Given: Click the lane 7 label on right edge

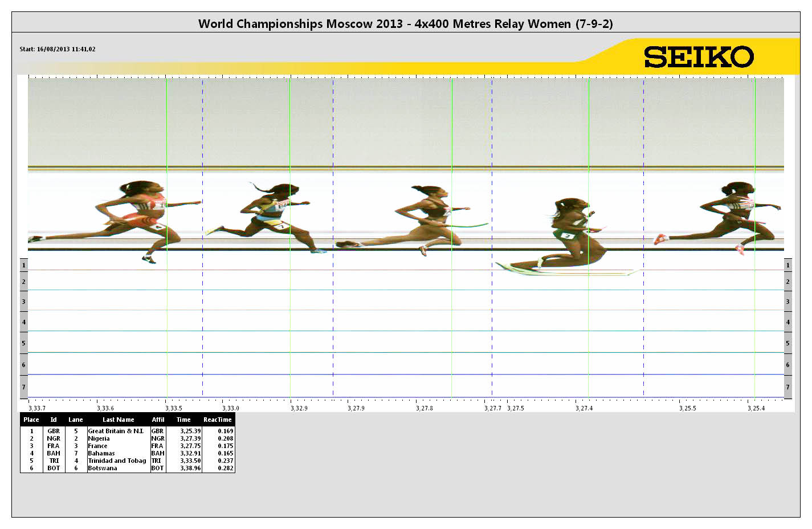Looking at the screenshot, I should [787, 387].
